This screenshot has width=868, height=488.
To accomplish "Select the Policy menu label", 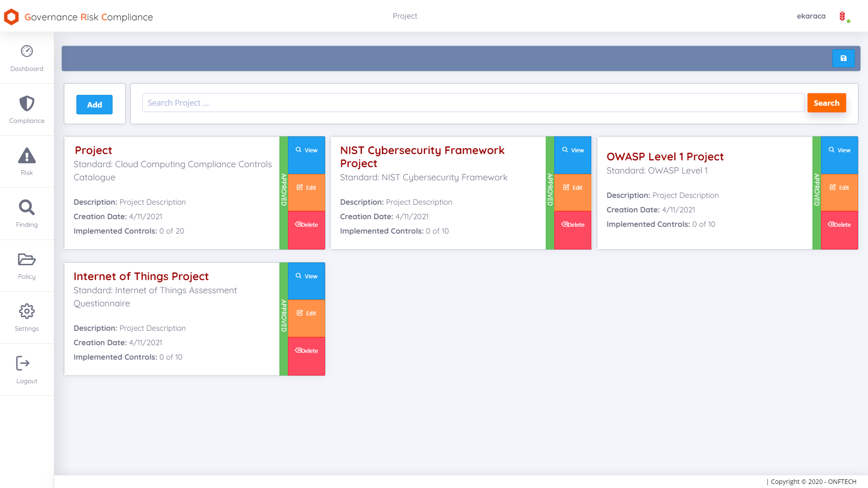I will 27,277.
